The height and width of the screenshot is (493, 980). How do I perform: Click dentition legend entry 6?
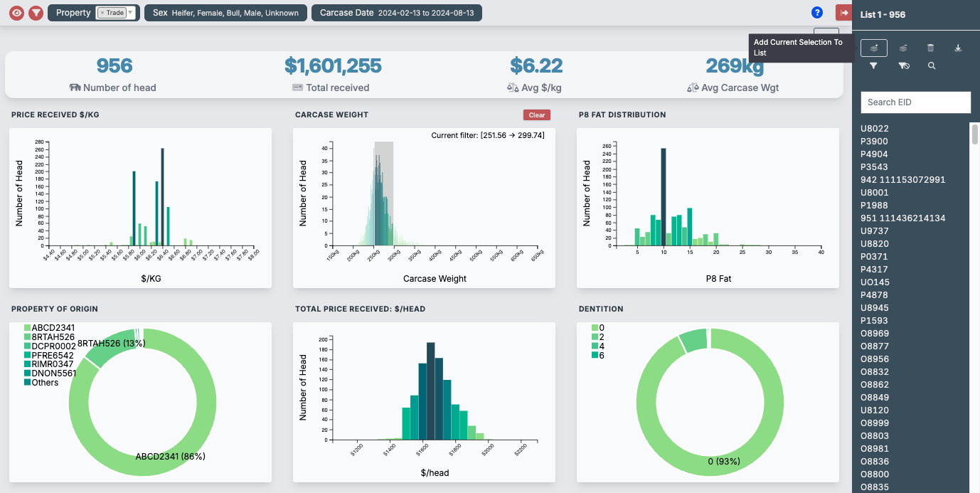598,356
